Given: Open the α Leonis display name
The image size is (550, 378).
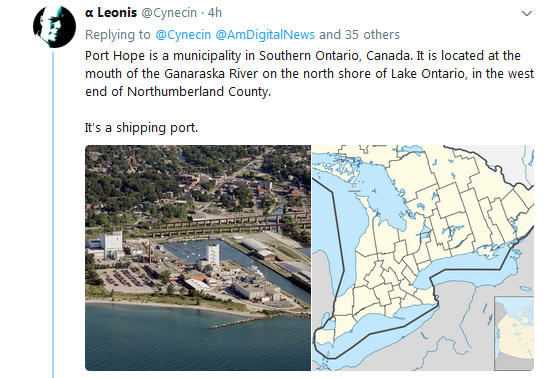Looking at the screenshot, I should point(111,13).
